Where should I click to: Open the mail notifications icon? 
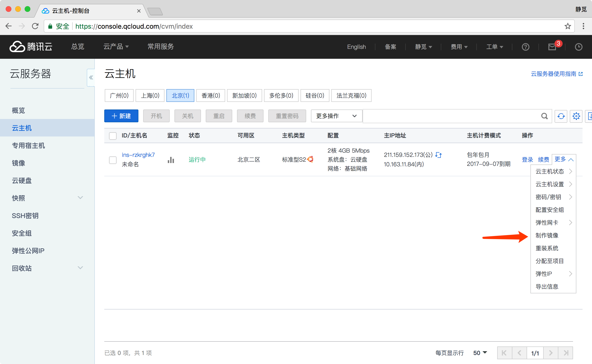pyautogui.click(x=552, y=47)
